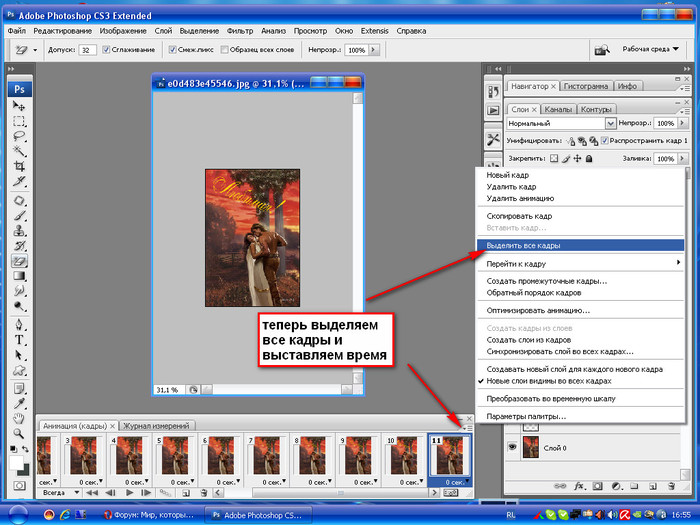Open the Actions panel dock icon
The image size is (700, 525).
[493, 110]
